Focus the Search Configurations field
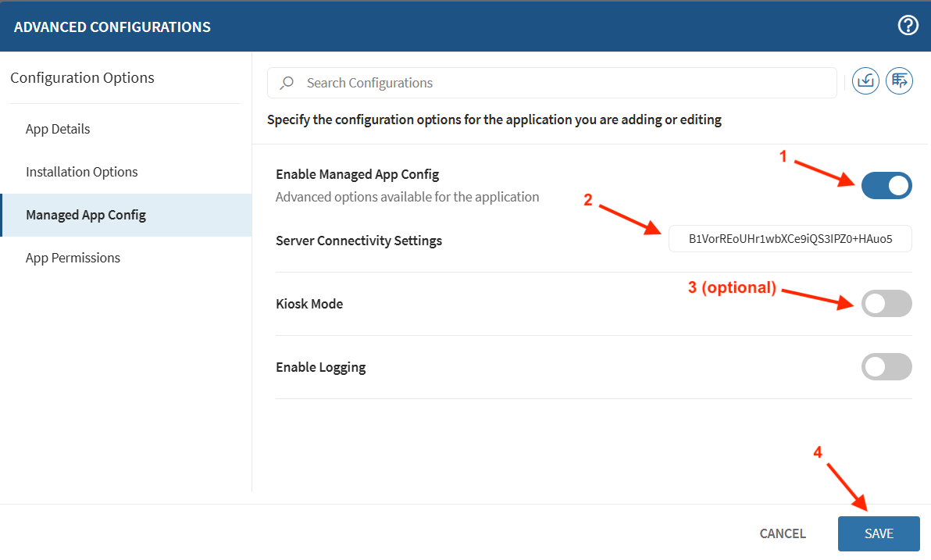This screenshot has width=931, height=560. pyautogui.click(x=562, y=83)
